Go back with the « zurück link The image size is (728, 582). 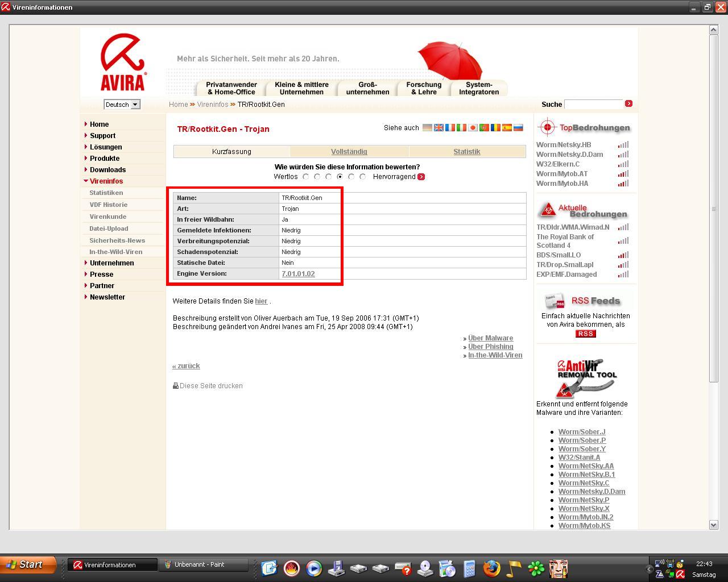coord(186,366)
